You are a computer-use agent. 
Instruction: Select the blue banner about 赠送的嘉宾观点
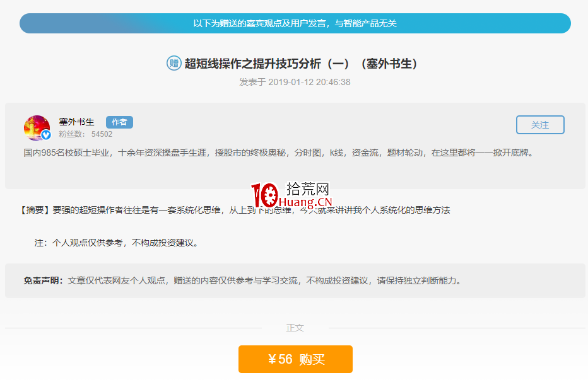[294, 23]
